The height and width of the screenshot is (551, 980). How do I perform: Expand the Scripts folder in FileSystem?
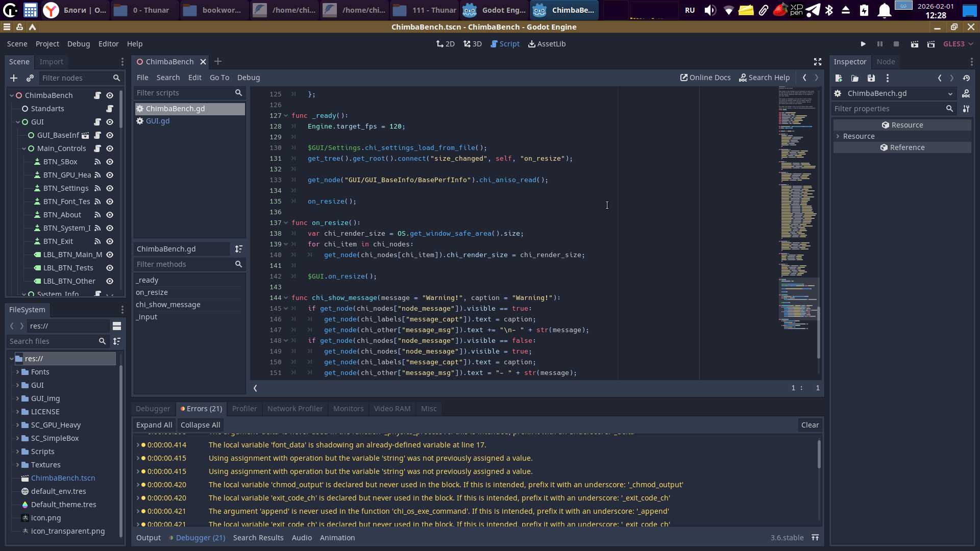point(17,452)
